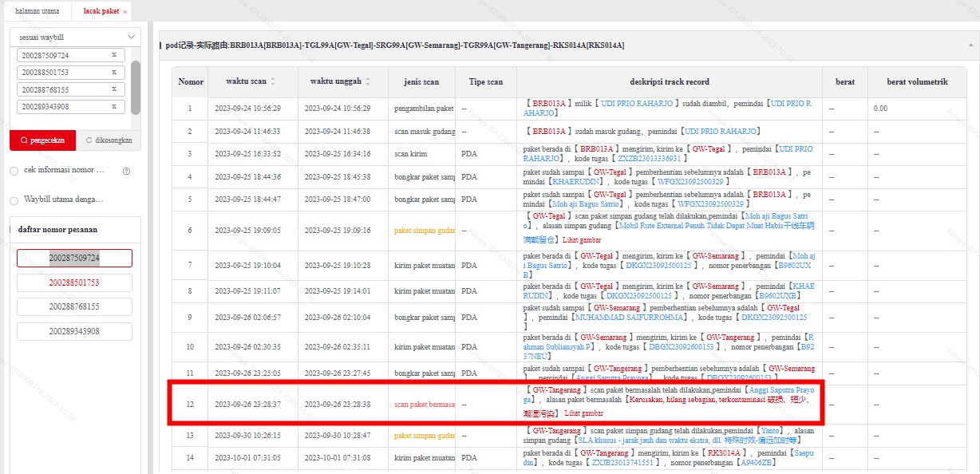
Task: Sort table by waktu scan arrows
Action: coord(274,81)
